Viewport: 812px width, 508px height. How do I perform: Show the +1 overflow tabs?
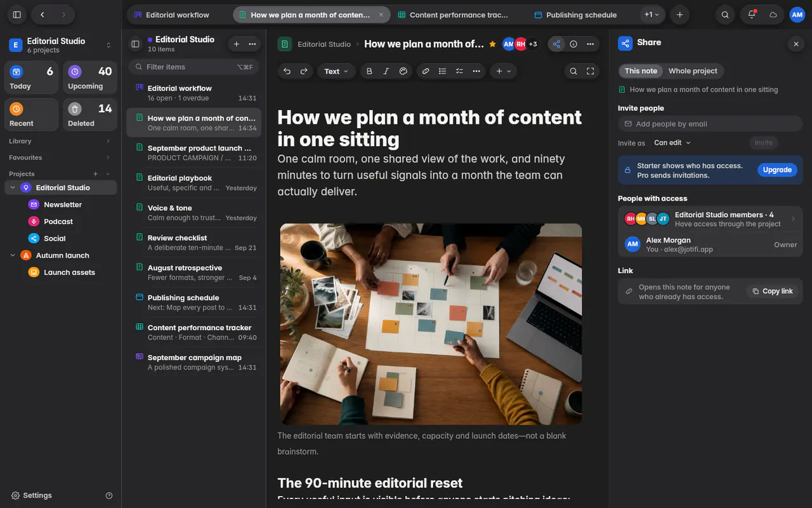pyautogui.click(x=652, y=15)
